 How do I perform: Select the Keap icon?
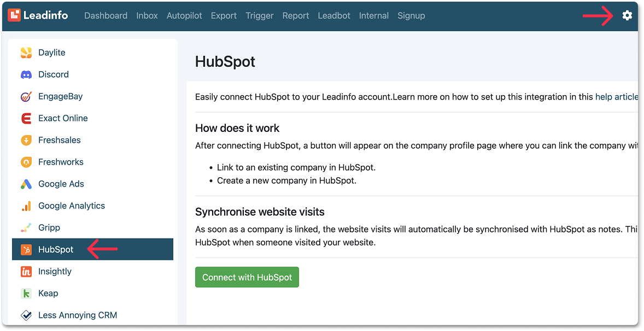(26, 293)
